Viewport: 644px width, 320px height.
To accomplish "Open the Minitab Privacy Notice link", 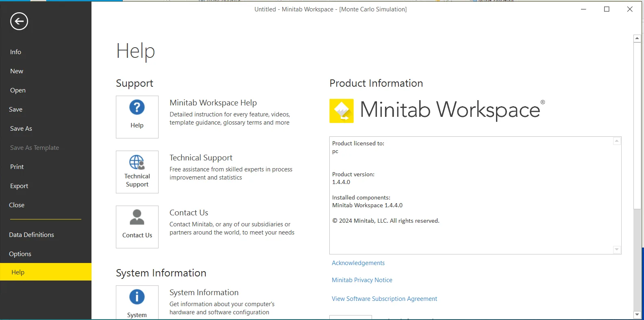I will click(x=362, y=280).
